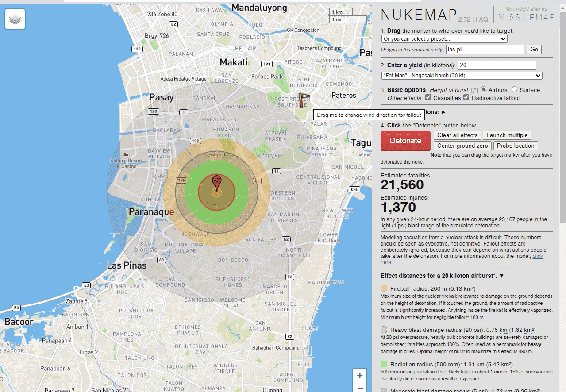Click the map distance scale bar
Viewport: 566px width, 392px height.
348,16
